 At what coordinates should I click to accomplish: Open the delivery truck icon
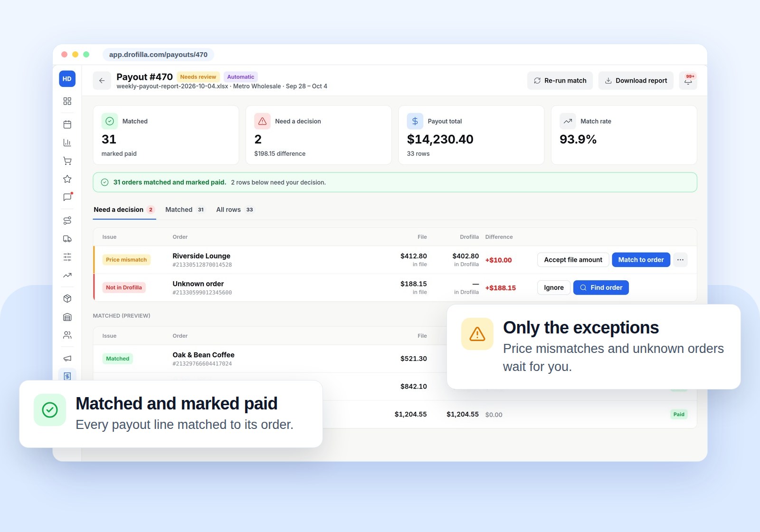67,239
